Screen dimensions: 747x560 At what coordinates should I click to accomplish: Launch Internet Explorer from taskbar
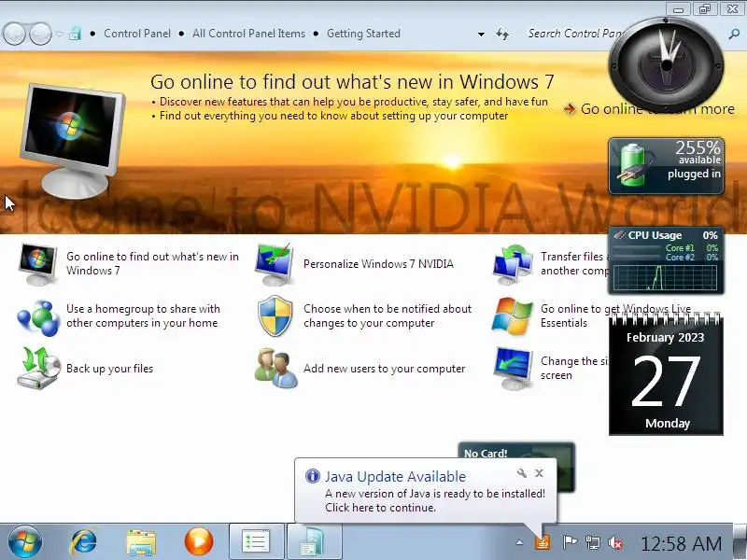[83, 542]
